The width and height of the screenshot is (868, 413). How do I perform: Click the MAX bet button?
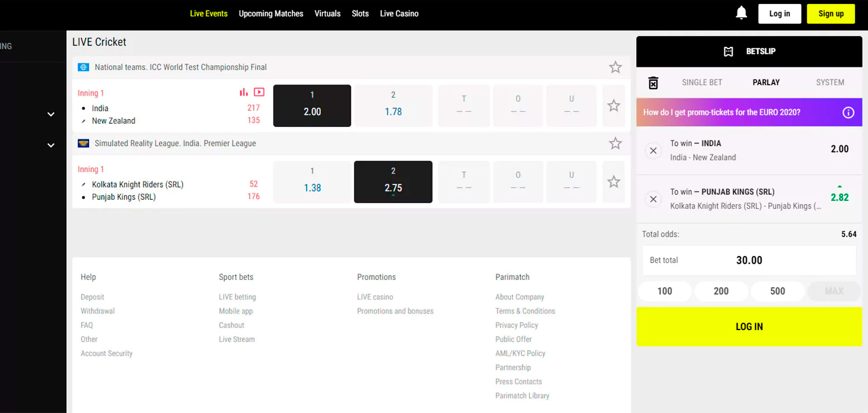[834, 291]
